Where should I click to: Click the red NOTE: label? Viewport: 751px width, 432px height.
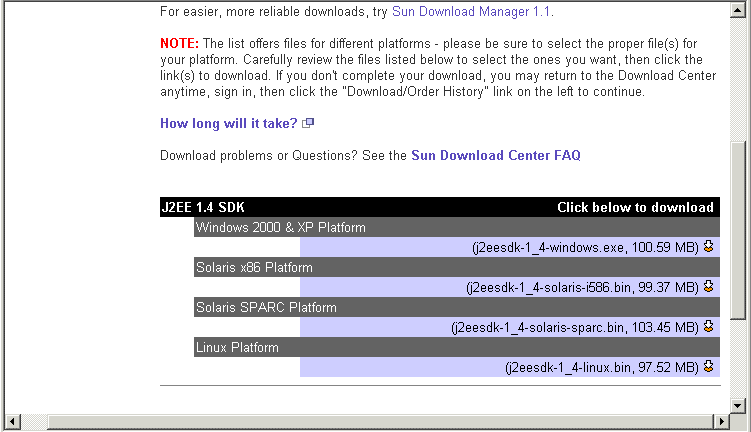pos(179,44)
